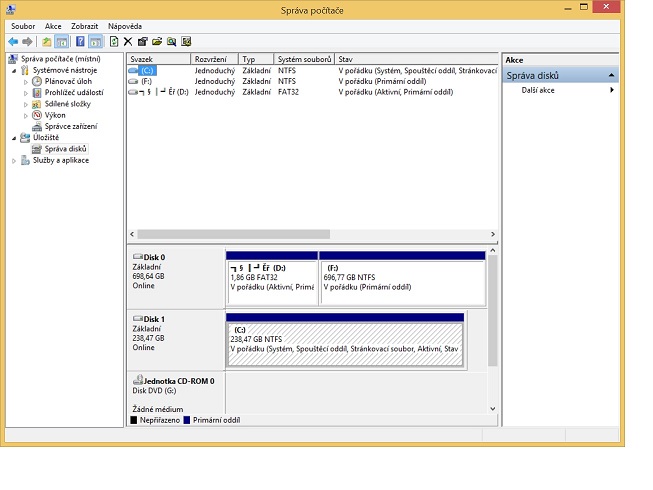Select Disk 0 header panel

click(176, 278)
